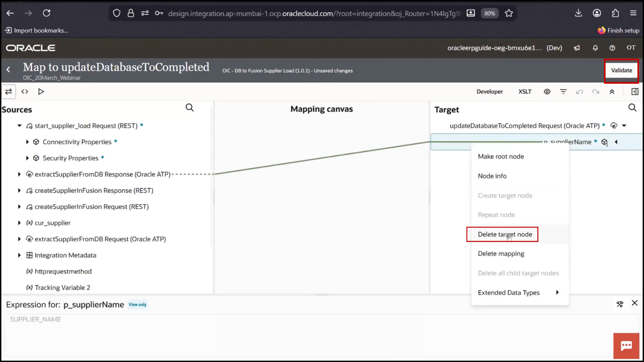The image size is (644, 362).
Task: Reload the page with the refresh icon
Action: point(47,13)
